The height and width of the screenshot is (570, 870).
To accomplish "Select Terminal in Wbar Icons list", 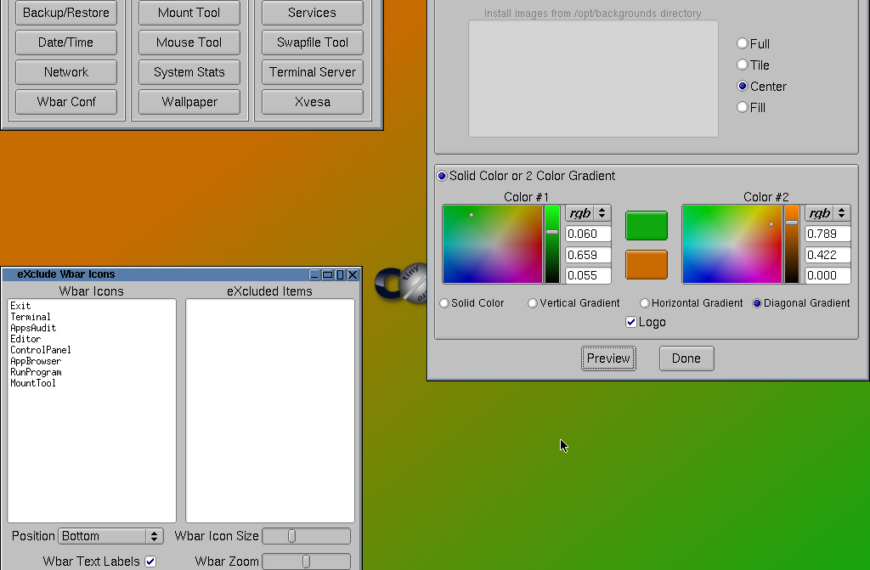I will [30, 317].
